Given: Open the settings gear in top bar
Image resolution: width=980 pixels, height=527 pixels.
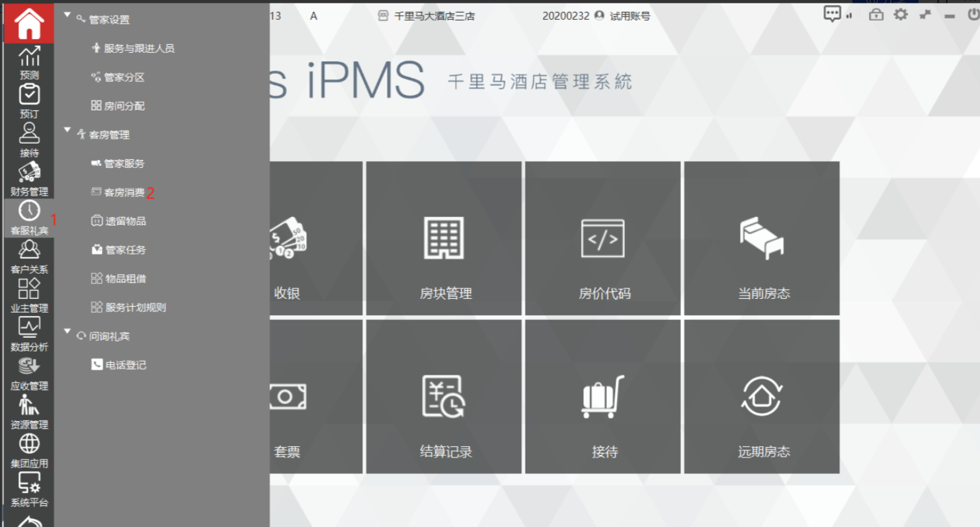Looking at the screenshot, I should tap(901, 15).
